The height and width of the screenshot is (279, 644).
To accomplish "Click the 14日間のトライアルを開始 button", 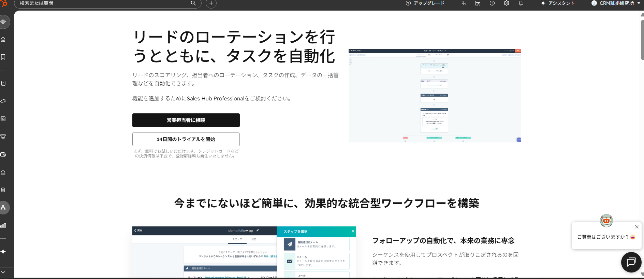I will click(x=186, y=139).
